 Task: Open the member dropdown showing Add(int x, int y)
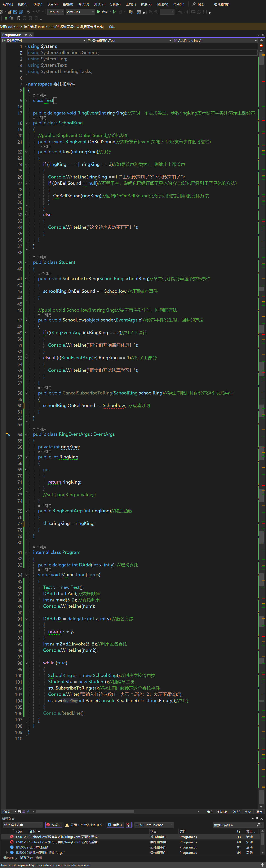point(216,40)
